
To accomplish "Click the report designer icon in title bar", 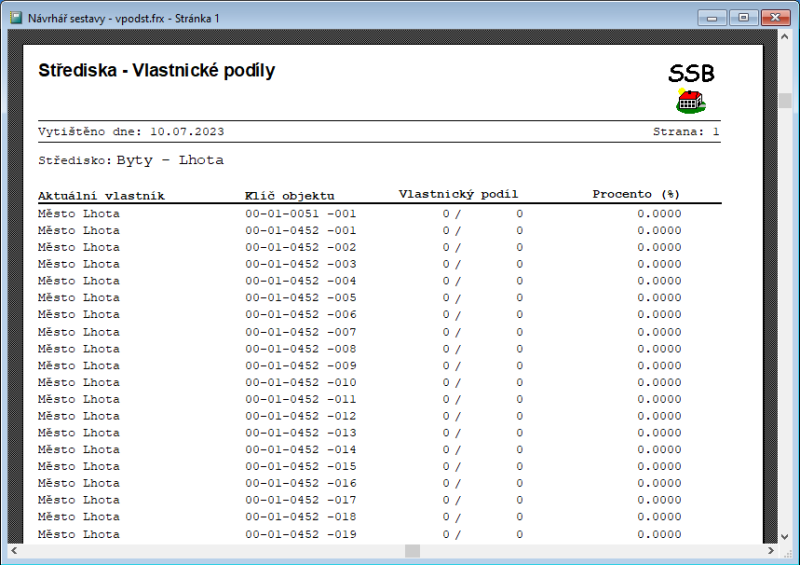I will (16, 17).
